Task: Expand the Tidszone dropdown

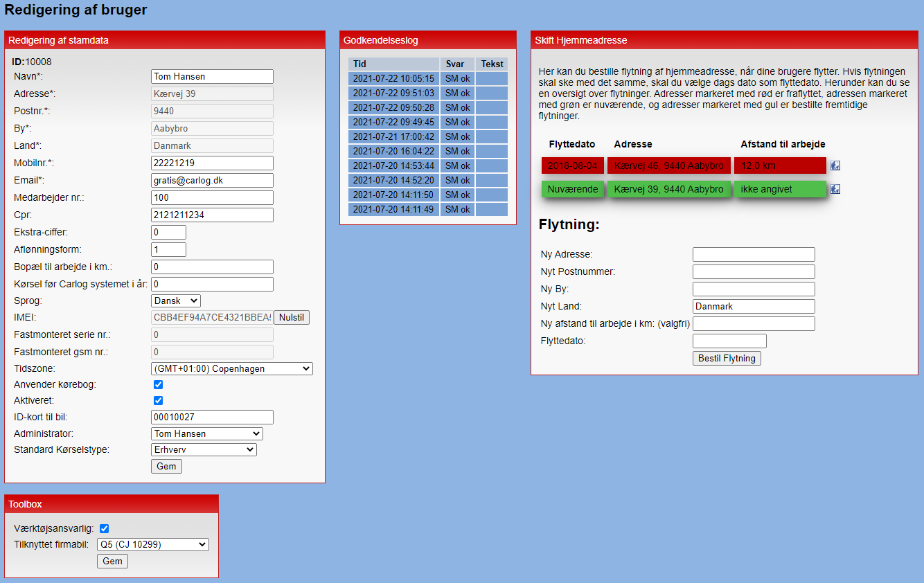Action: click(231, 369)
